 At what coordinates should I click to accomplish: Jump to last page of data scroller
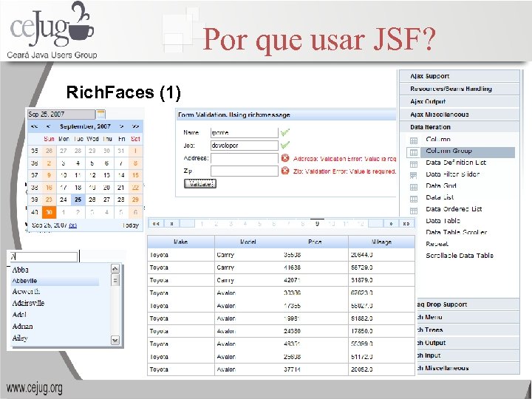point(406,224)
